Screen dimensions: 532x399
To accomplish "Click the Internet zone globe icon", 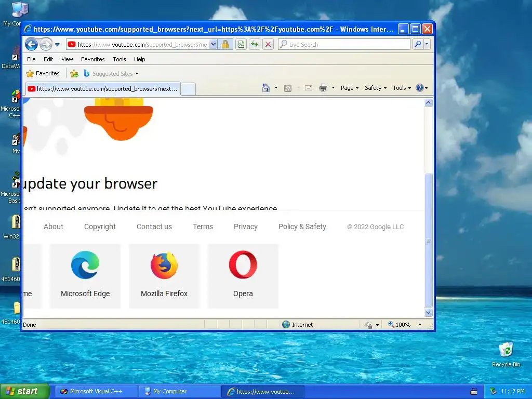I will [286, 324].
